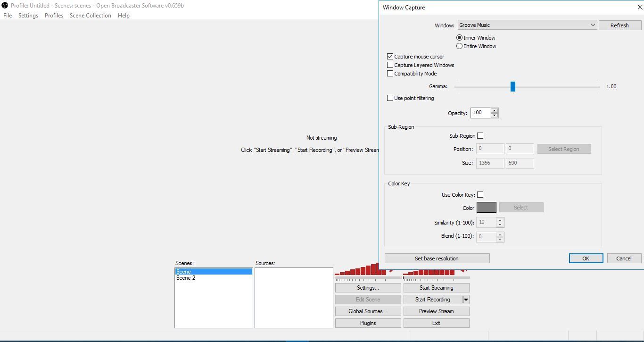
Task: Enable Use point filtering
Action: tap(390, 98)
